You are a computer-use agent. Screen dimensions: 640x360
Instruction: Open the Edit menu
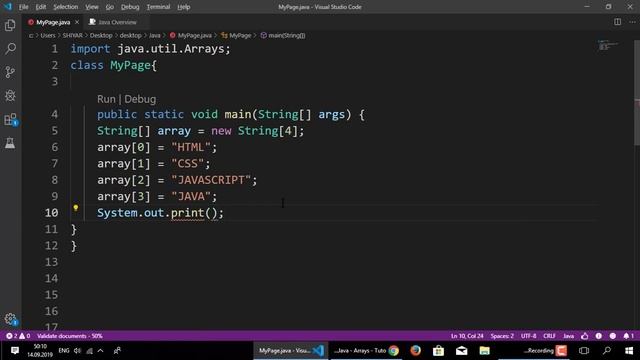point(40,7)
